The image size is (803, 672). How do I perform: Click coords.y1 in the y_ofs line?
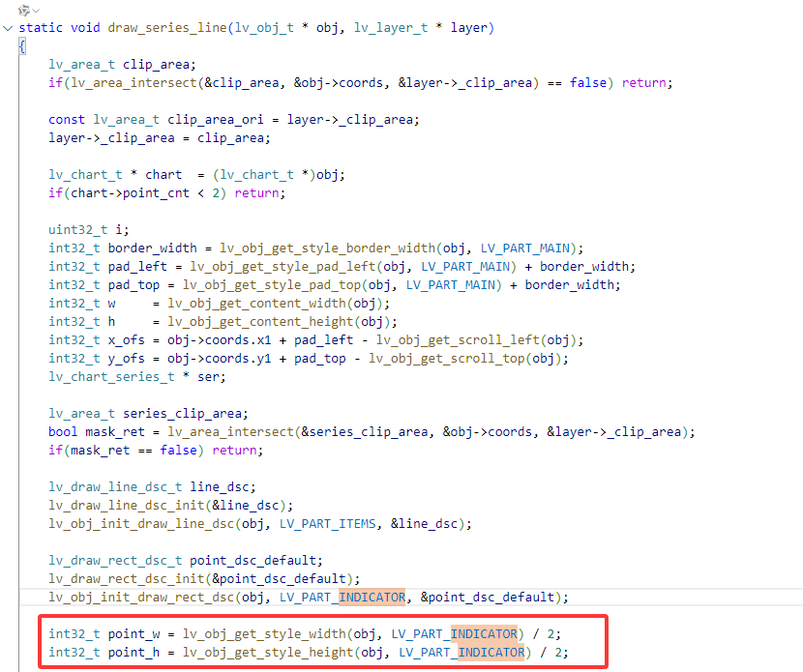[238, 359]
